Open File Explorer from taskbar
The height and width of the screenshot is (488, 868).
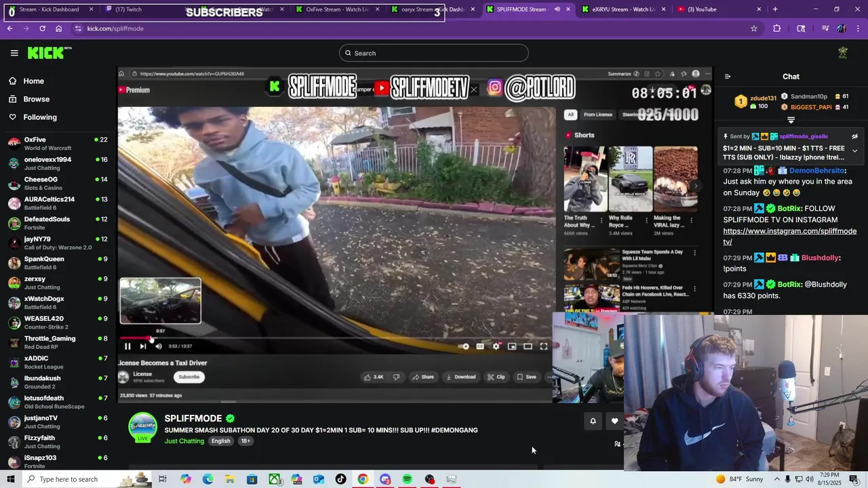pyautogui.click(x=230, y=479)
